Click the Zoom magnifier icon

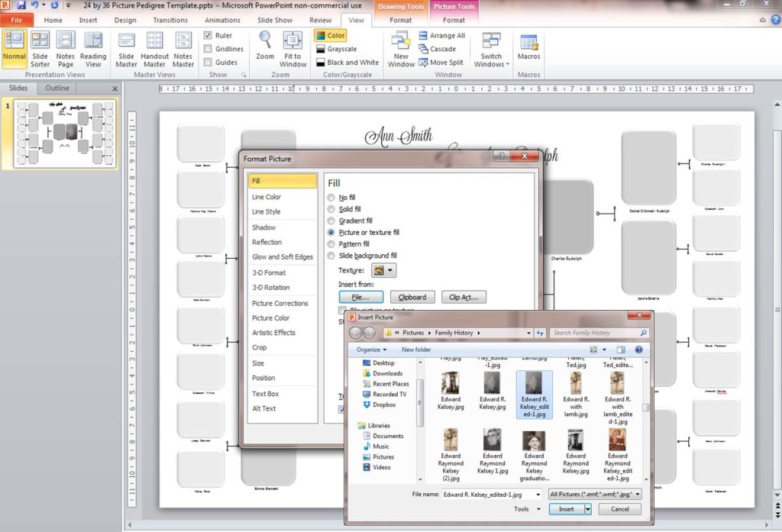pos(265,40)
